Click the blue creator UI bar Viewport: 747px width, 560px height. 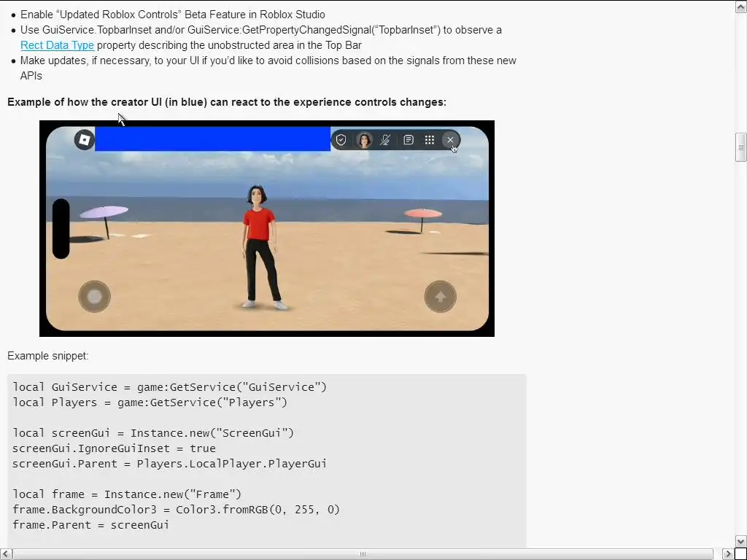coord(212,139)
